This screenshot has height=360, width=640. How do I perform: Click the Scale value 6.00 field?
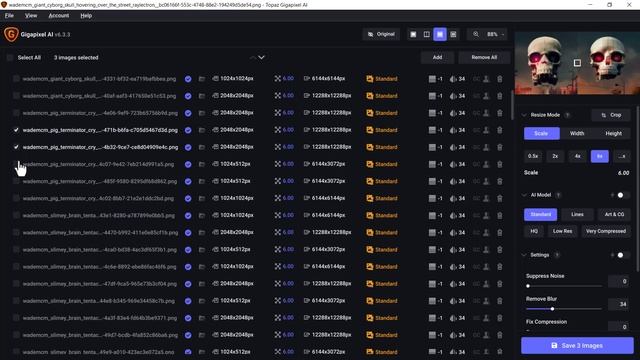coord(623,173)
